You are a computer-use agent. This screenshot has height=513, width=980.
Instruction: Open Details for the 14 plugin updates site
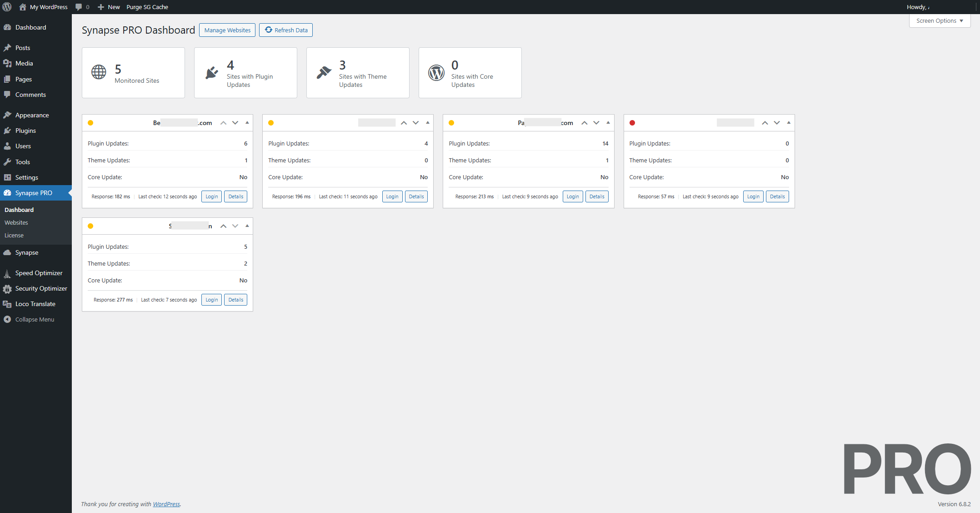(596, 196)
